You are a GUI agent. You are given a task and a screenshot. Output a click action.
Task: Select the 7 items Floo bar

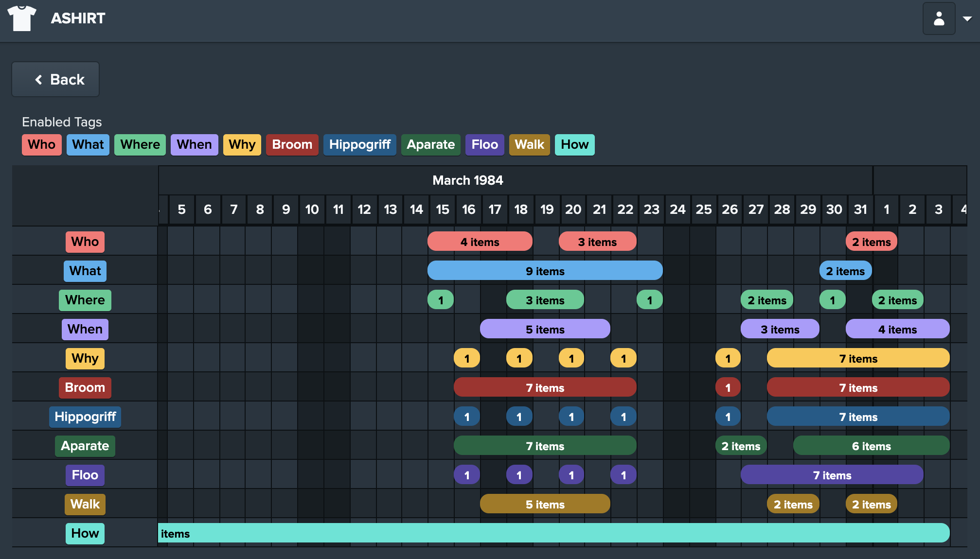point(832,475)
